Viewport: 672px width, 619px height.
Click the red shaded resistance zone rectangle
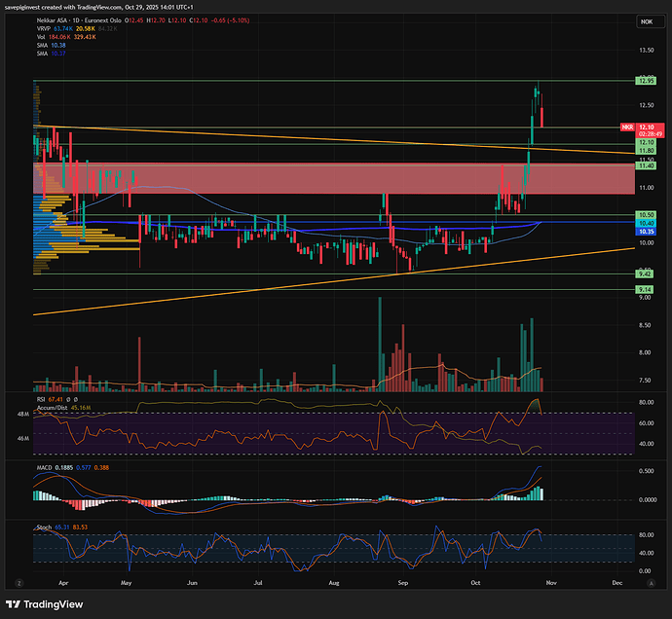click(292, 178)
